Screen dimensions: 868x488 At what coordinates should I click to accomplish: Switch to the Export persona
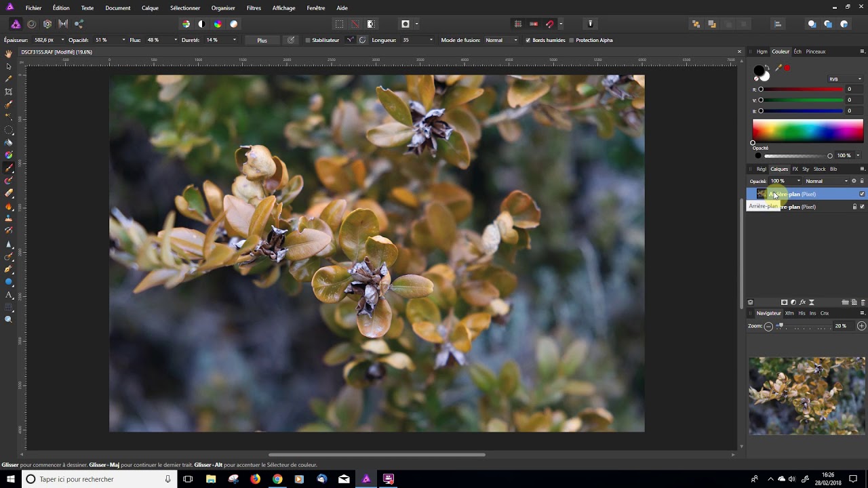[x=79, y=24]
